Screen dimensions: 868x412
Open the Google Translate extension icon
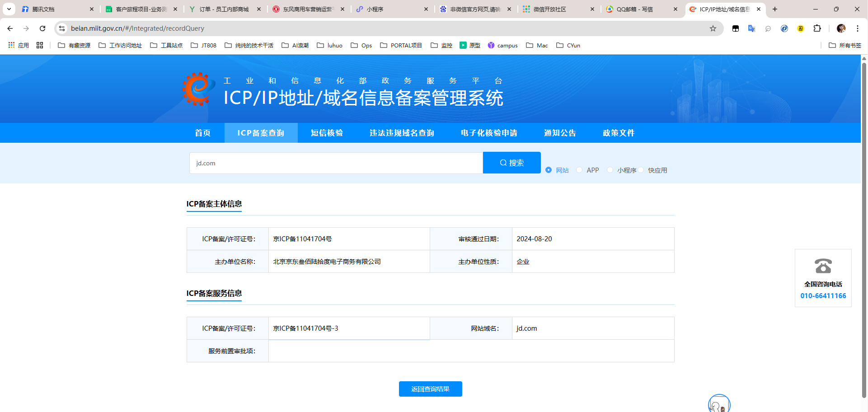[752, 28]
